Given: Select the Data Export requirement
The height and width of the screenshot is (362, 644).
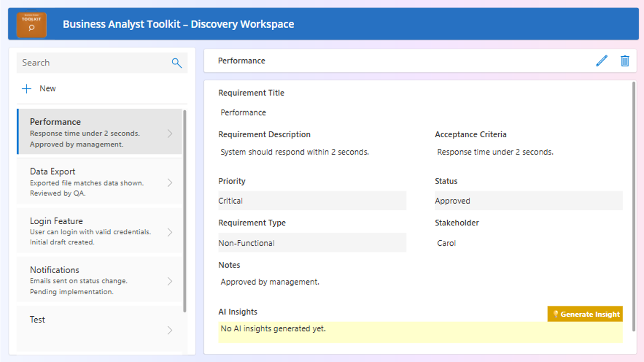Looking at the screenshot, I should [x=100, y=181].
